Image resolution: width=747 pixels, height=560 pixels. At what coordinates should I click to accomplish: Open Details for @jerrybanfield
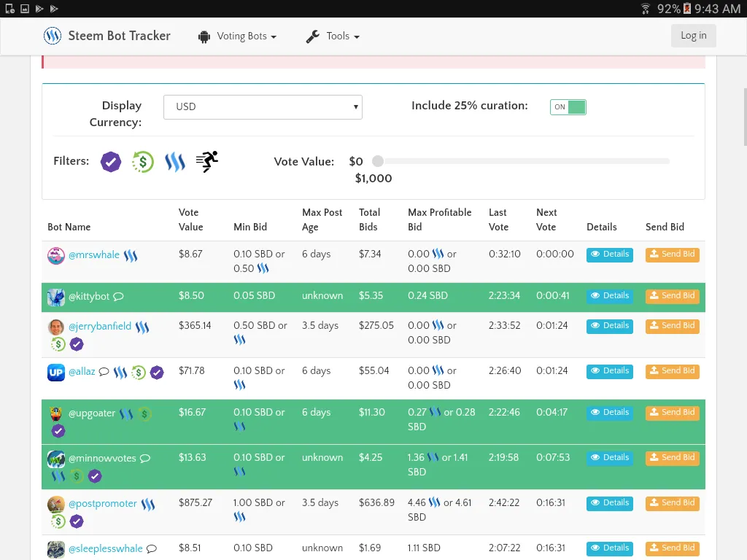(x=610, y=326)
